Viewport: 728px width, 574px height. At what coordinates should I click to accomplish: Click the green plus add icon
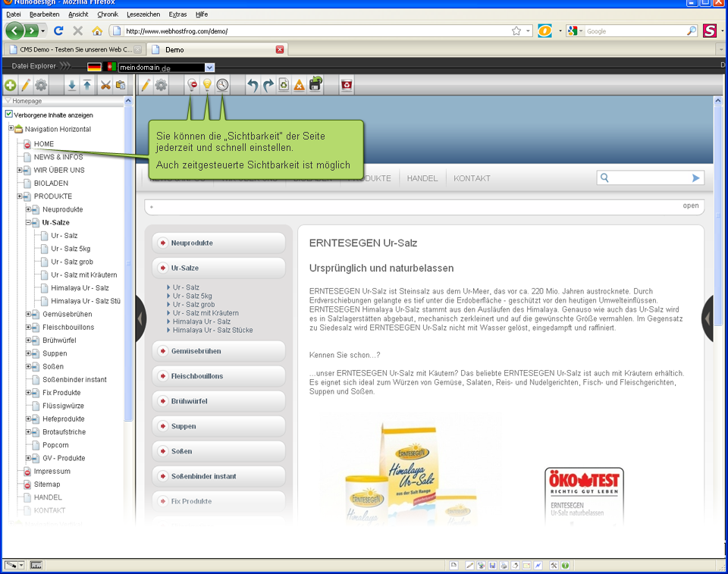click(x=10, y=86)
